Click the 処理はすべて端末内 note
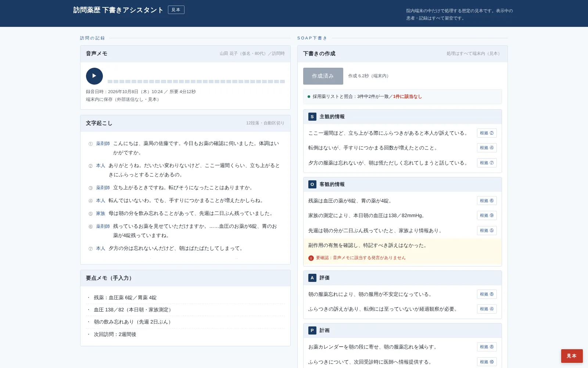The width and height of the screenshot is (588, 368). (474, 53)
